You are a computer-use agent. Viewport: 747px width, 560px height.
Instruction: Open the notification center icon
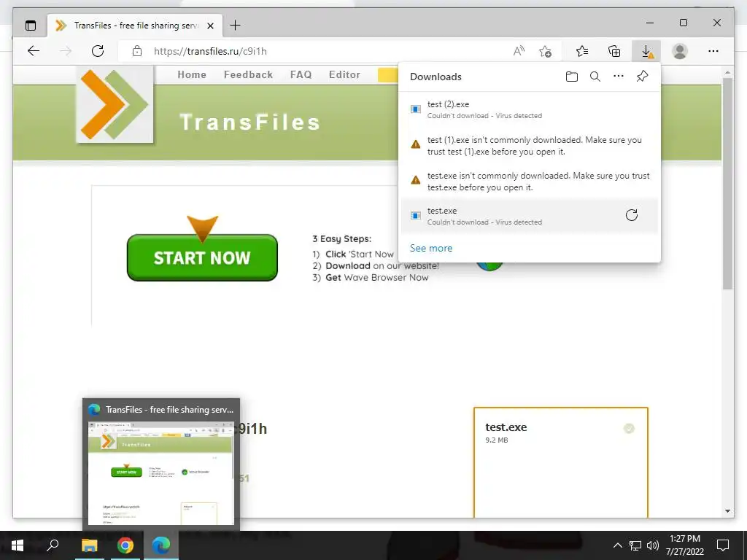tap(723, 545)
